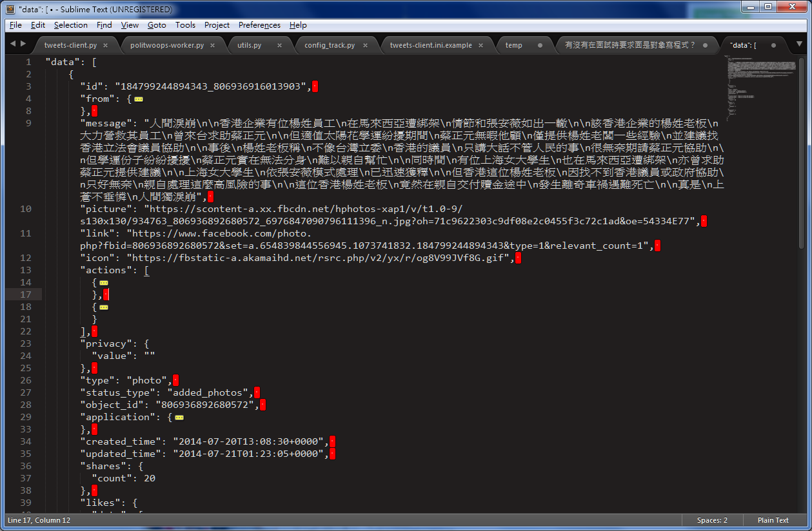Screen dimensions: 812x531
Task: Close the tweets-client.py tab
Action: (105, 46)
